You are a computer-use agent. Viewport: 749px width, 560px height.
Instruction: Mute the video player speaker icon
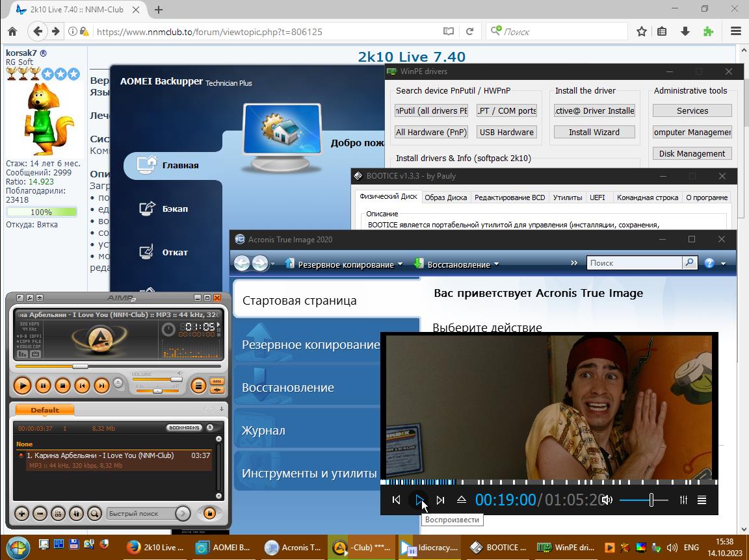click(607, 500)
